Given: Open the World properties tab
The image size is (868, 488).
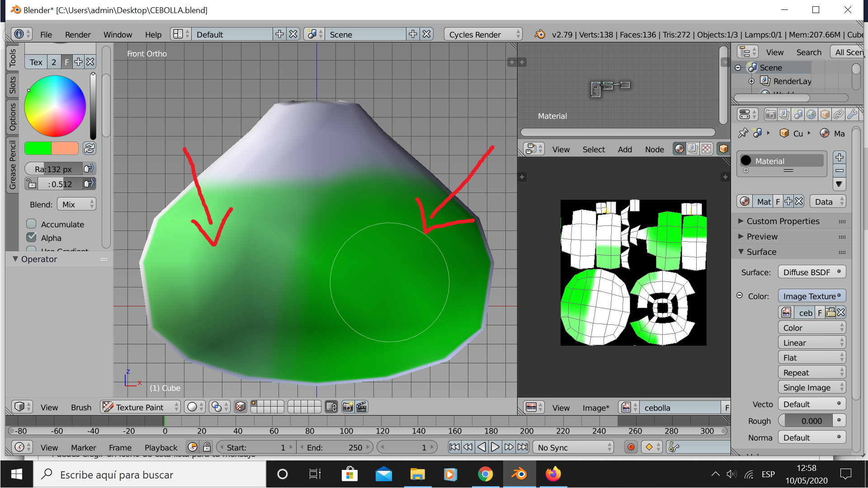Looking at the screenshot, I should 811,115.
